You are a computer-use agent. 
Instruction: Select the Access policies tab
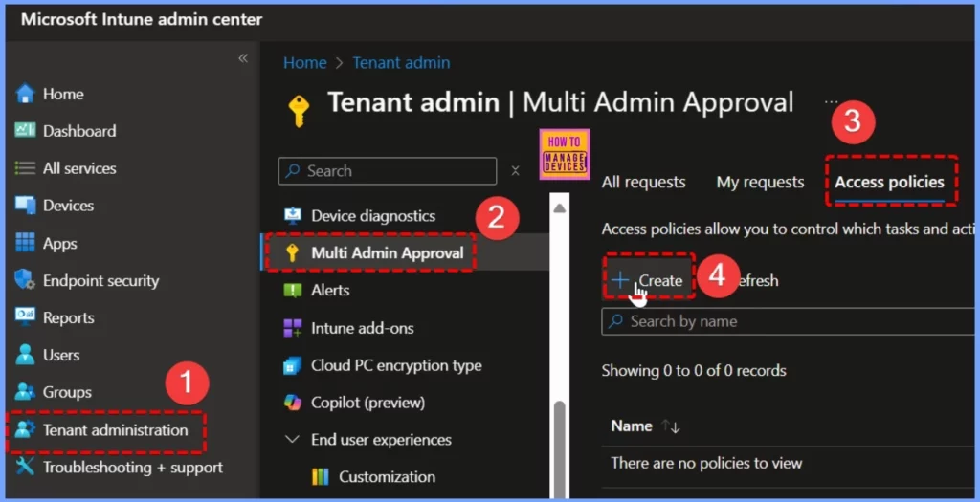[889, 183]
